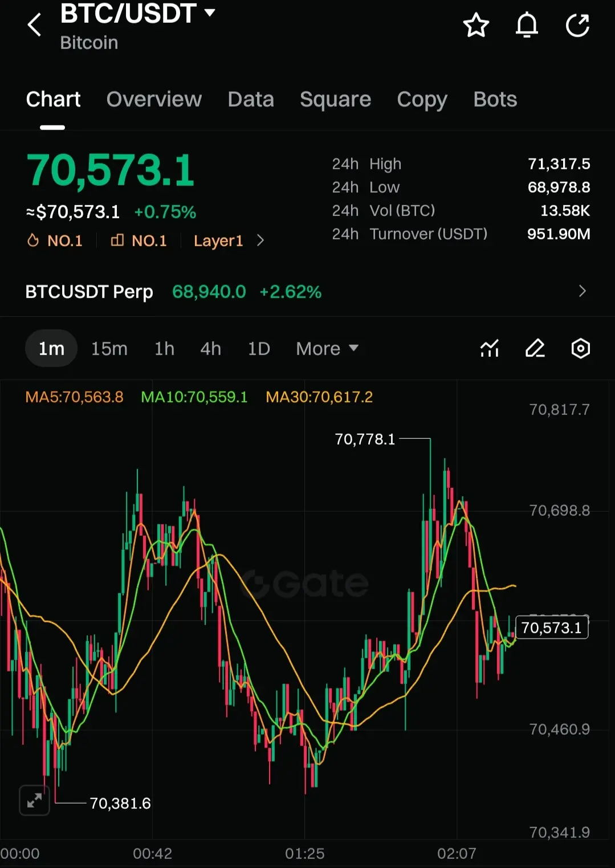Screen dimensions: 615x868
Task: Tap the 02:07 time axis label
Action: (x=457, y=854)
